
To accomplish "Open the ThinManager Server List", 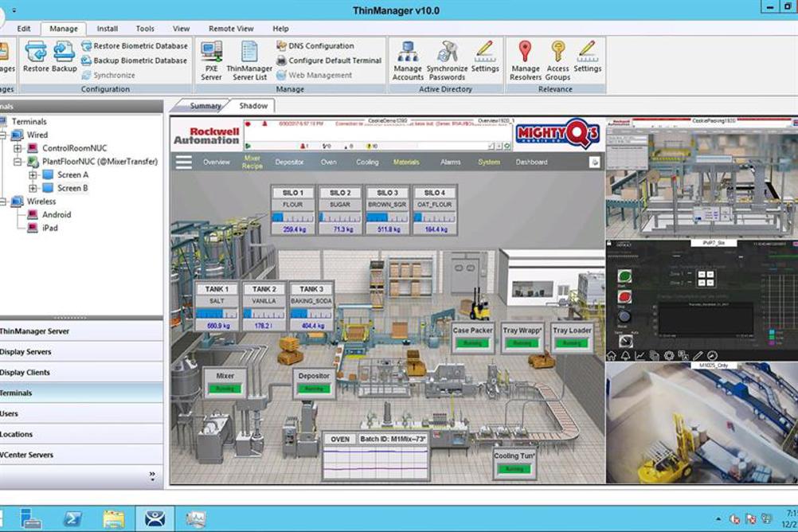I will (249, 61).
